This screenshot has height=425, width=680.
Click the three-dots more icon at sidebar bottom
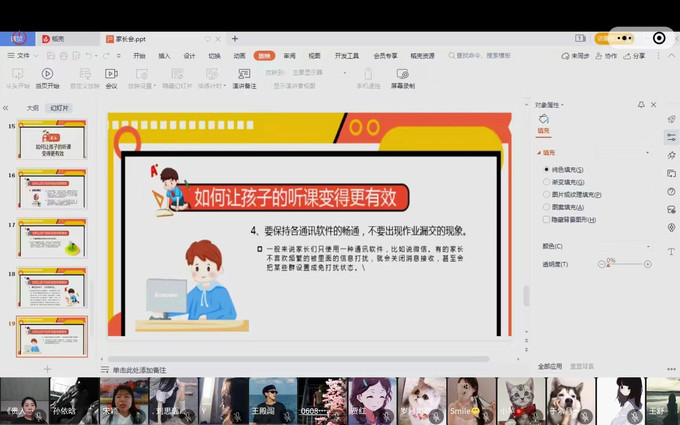(x=671, y=369)
